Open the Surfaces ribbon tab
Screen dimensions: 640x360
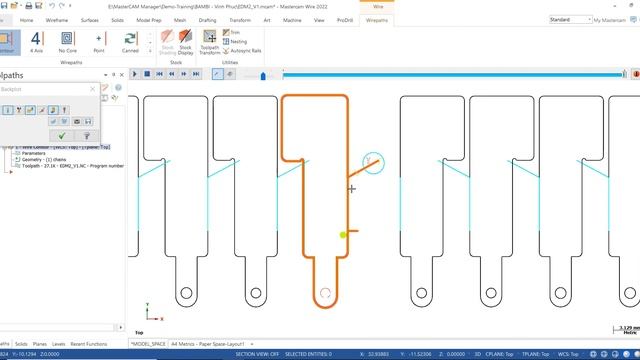point(89,20)
